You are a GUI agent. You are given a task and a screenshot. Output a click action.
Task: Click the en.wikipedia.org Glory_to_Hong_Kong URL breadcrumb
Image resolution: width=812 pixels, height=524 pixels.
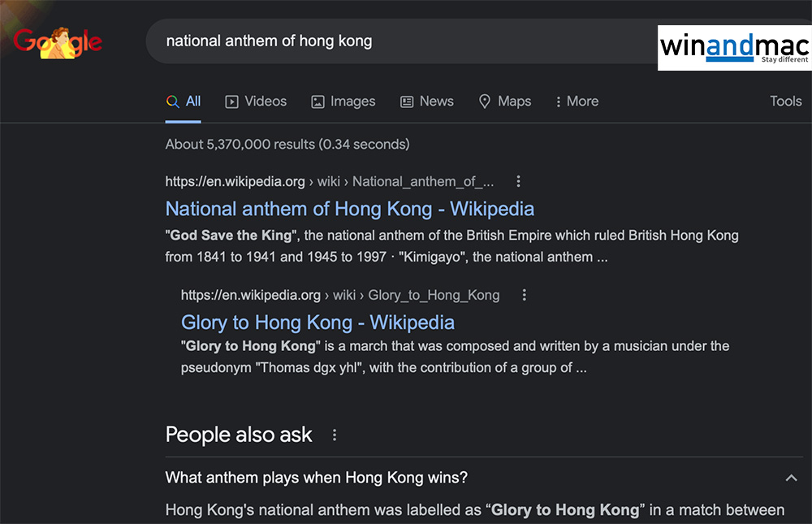(339, 295)
